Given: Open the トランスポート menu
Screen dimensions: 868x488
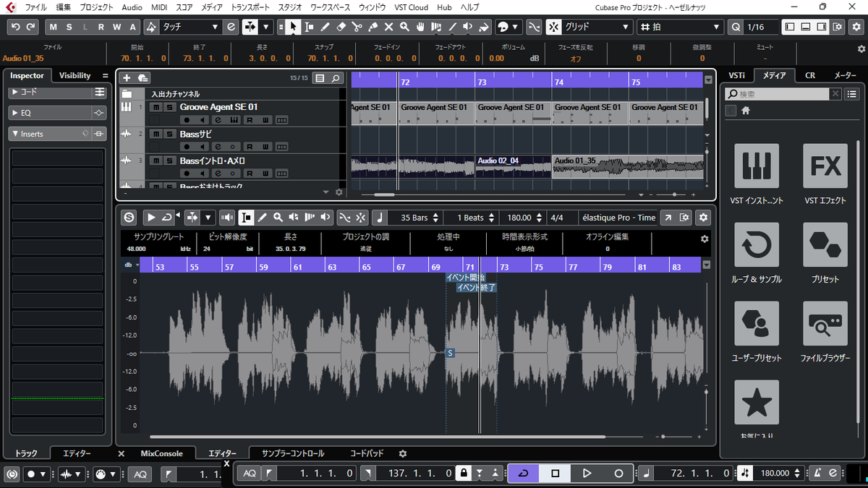Looking at the screenshot, I should 251,7.
